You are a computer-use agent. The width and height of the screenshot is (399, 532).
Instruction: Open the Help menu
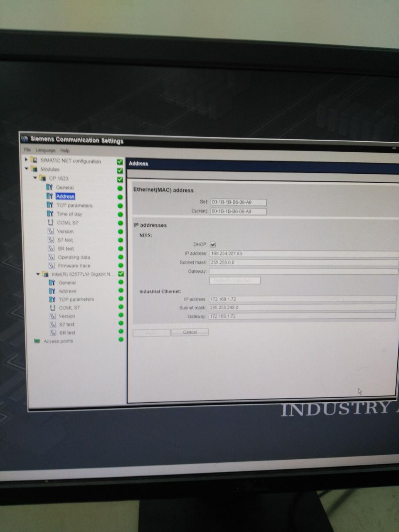[x=65, y=150]
